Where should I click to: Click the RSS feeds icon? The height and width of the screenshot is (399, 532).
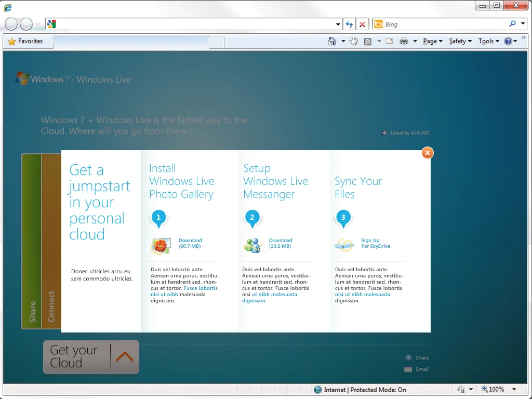pos(367,41)
